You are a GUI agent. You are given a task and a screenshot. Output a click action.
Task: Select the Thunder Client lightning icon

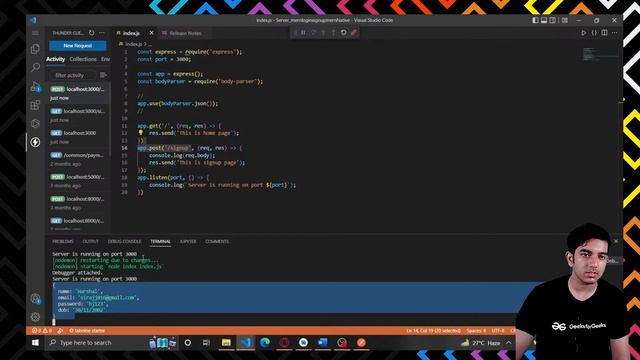(35, 142)
